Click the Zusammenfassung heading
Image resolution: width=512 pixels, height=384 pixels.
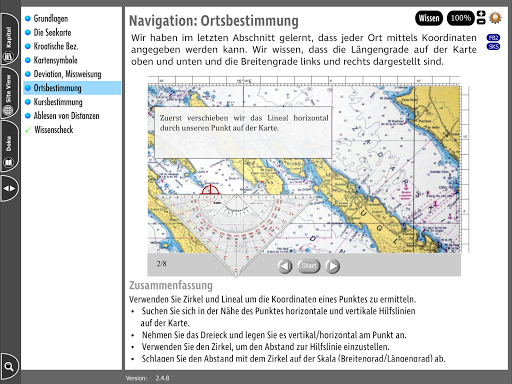coord(171,286)
